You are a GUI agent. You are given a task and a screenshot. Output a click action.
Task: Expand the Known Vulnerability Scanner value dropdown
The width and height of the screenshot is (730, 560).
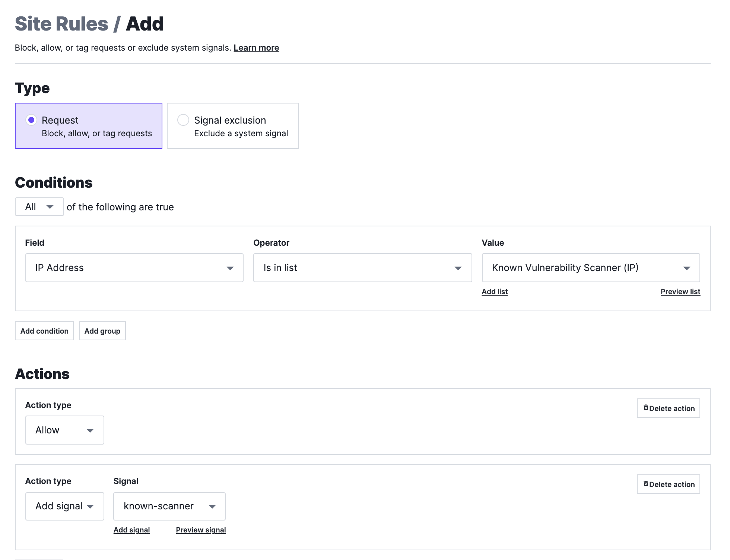point(686,268)
